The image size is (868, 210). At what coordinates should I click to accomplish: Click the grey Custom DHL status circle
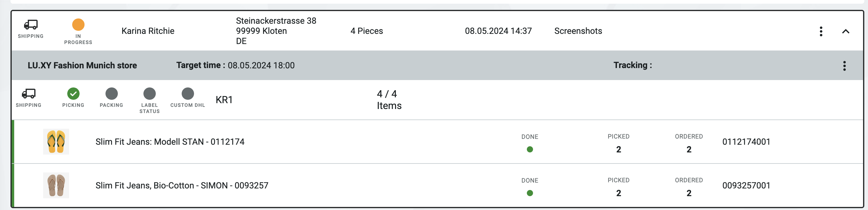(188, 94)
